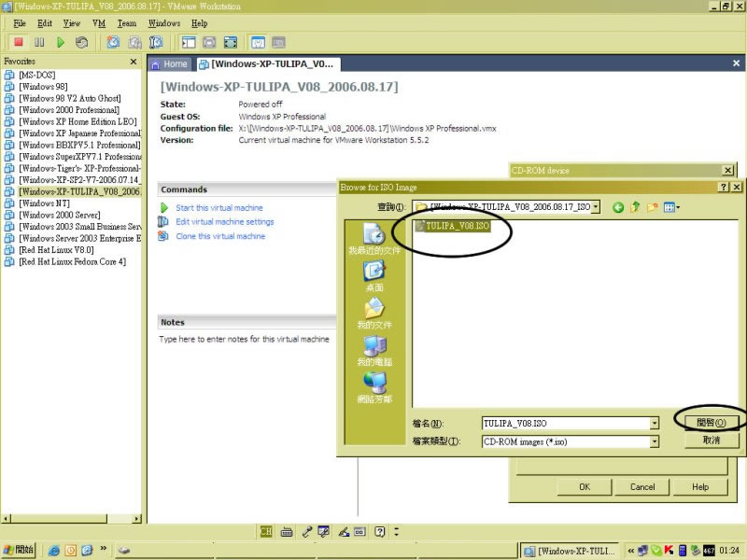Expand the 查詢 (Look in) folder dropdown
This screenshot has width=747, height=560.
[596, 207]
